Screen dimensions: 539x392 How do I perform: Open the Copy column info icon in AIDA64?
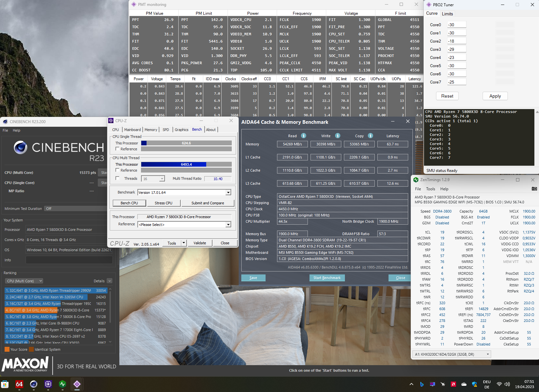[370, 136]
